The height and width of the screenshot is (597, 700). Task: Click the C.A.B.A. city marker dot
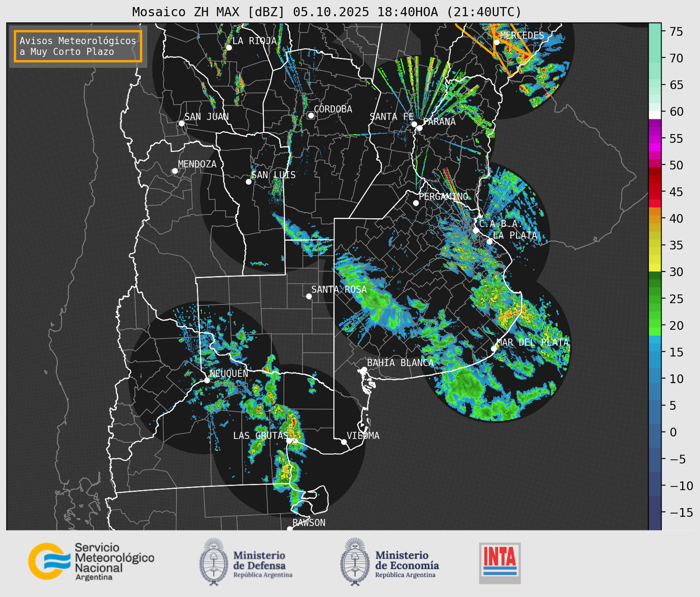tap(476, 230)
